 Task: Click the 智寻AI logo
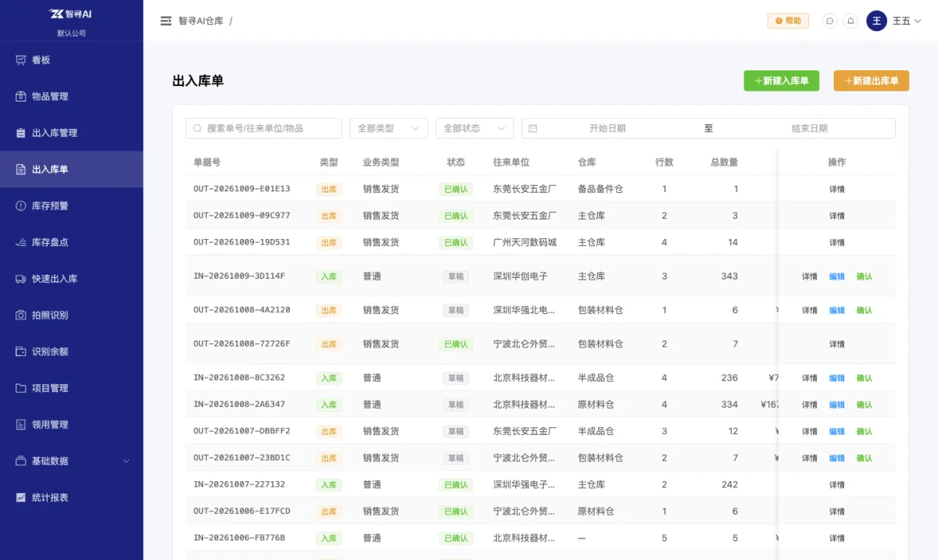(x=71, y=13)
